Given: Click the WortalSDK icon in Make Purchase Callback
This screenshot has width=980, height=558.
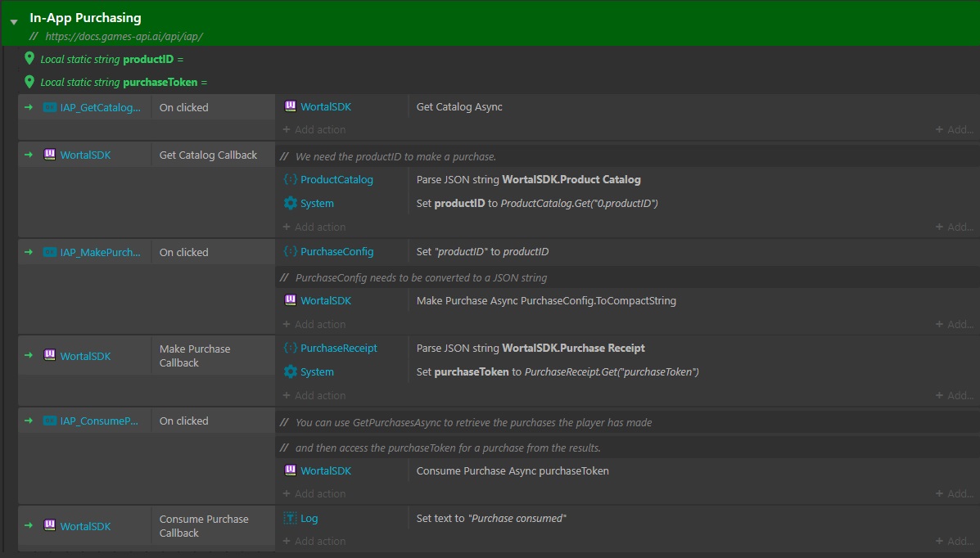Looking at the screenshot, I should [x=49, y=356].
